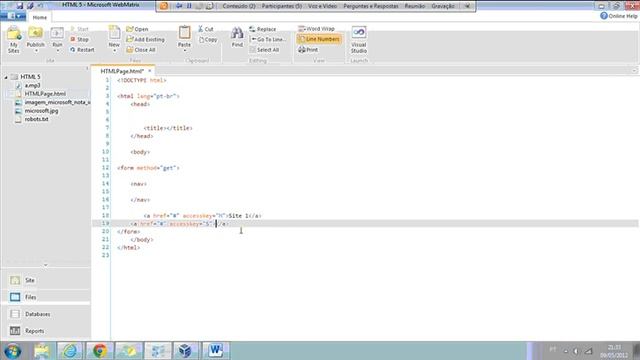Switch to the Databases workspace
The image size is (640, 360).
[45, 314]
